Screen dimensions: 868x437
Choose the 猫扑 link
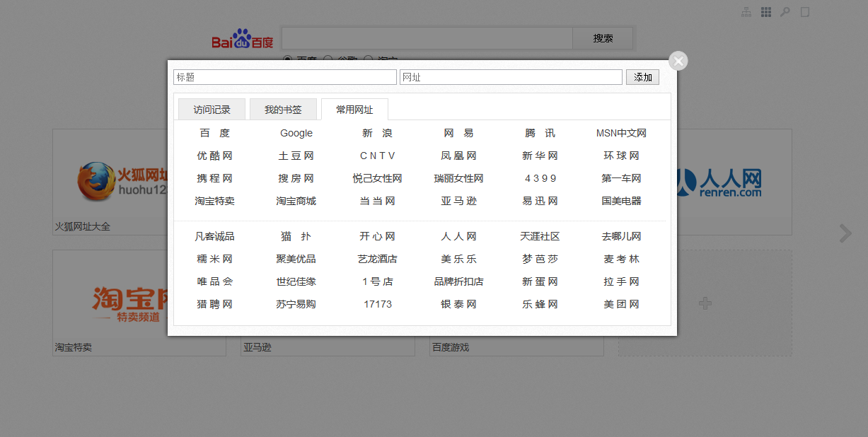tap(296, 236)
